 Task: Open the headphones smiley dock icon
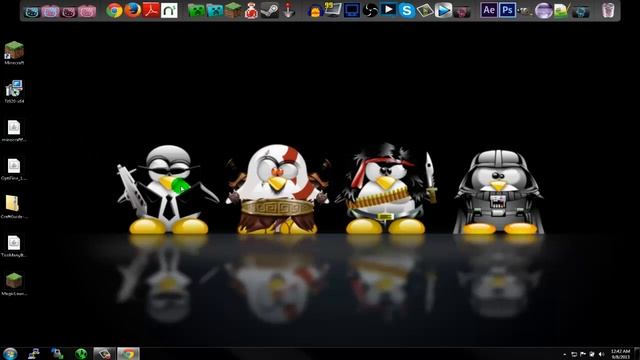point(315,11)
